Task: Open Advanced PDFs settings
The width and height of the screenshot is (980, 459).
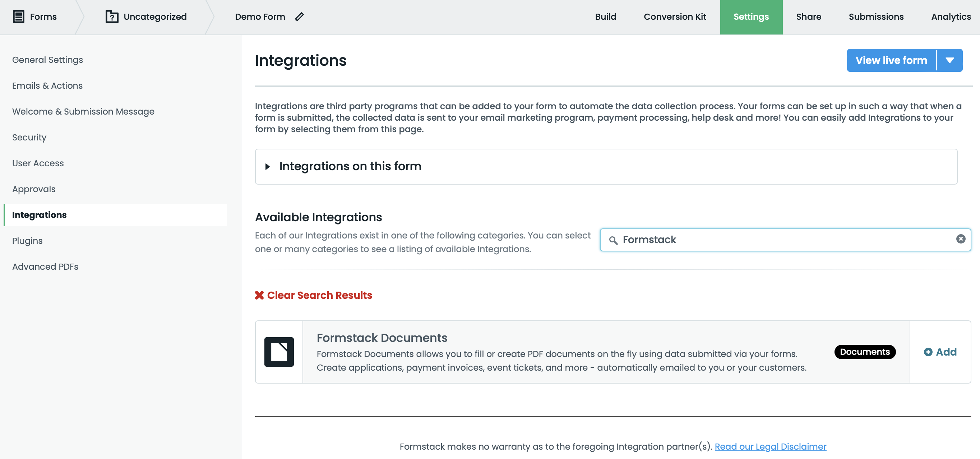Action: click(x=45, y=266)
